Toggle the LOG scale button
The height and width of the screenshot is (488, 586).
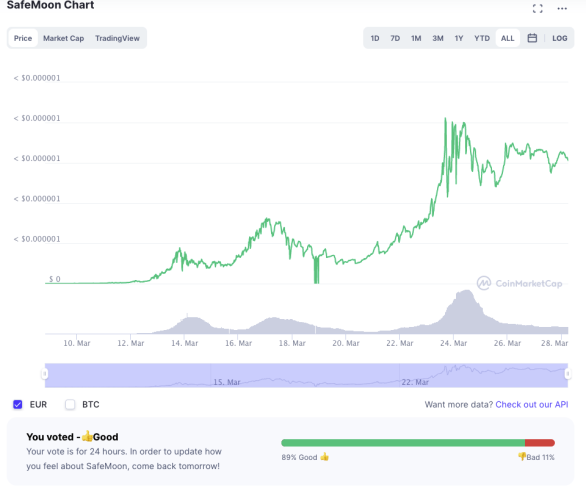click(x=559, y=38)
